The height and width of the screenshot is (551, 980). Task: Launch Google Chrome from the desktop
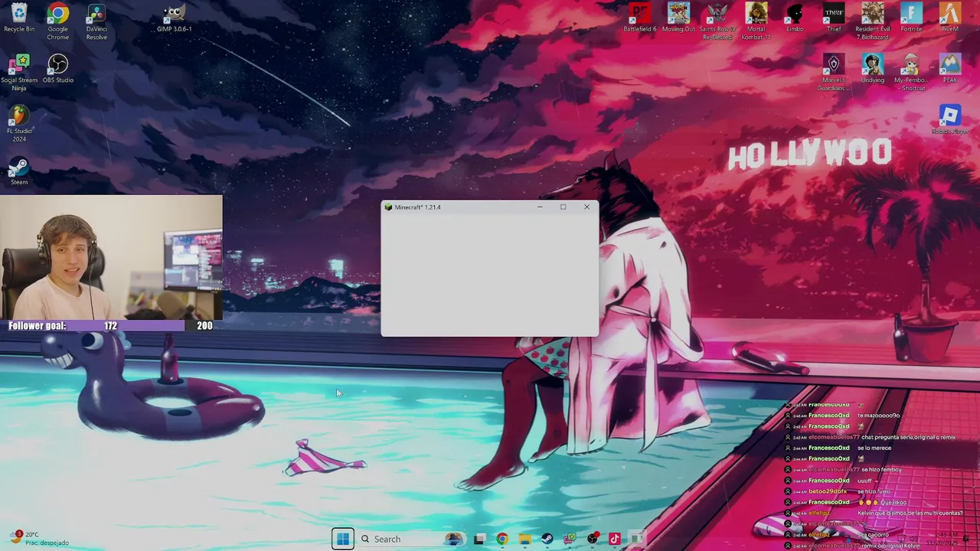[57, 21]
